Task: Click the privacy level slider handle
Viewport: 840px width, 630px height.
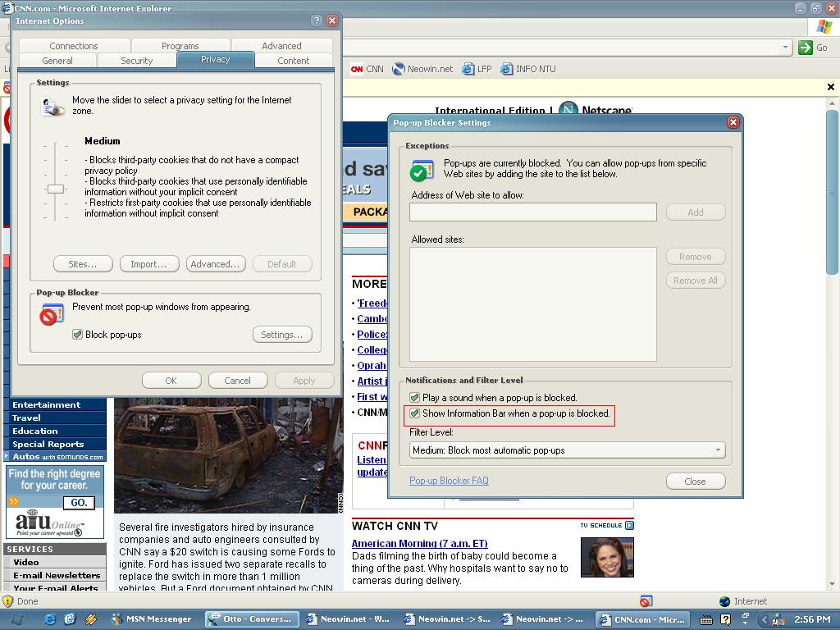Action: [x=55, y=189]
